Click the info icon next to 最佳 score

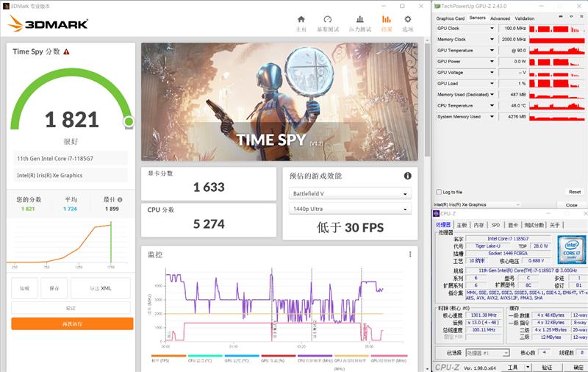(120, 199)
